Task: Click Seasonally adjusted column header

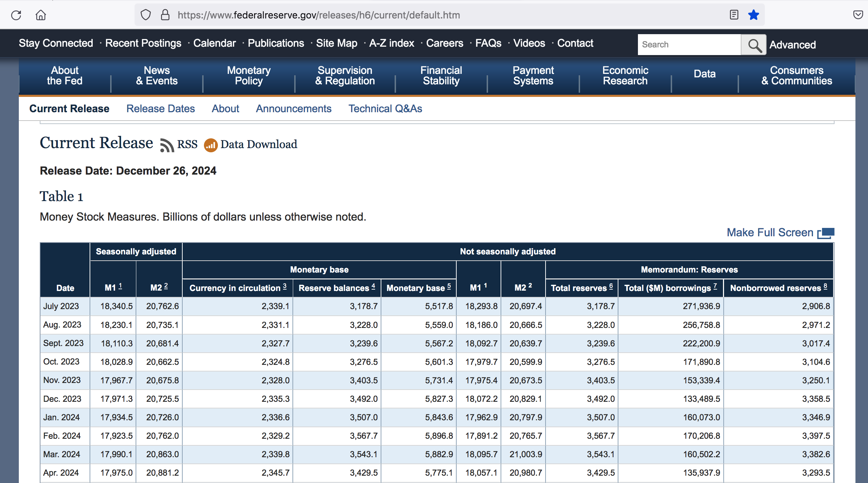Action: click(x=136, y=252)
